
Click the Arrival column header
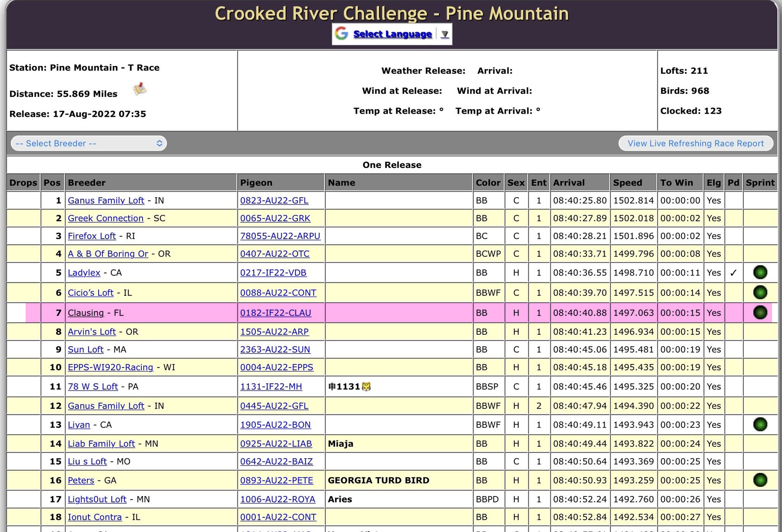(x=580, y=182)
